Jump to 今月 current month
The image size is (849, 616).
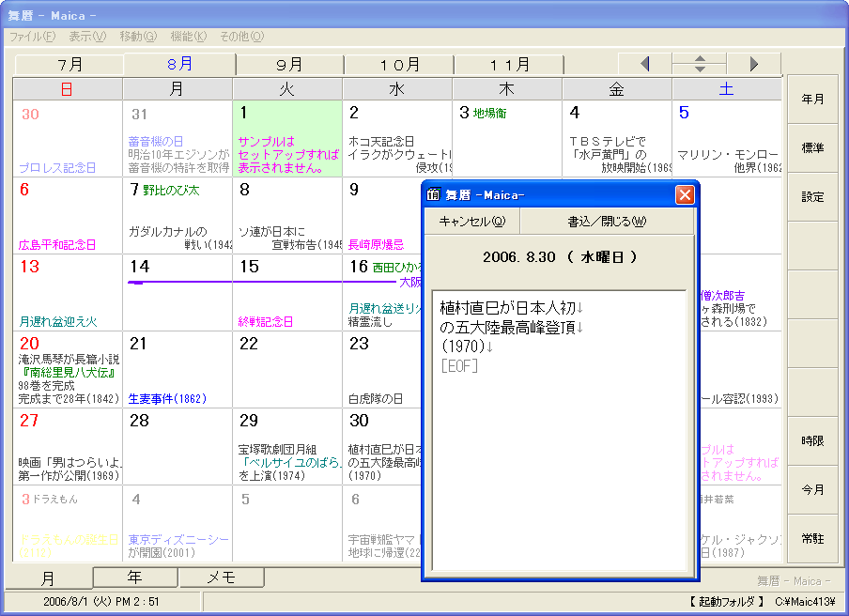pyautogui.click(x=812, y=490)
